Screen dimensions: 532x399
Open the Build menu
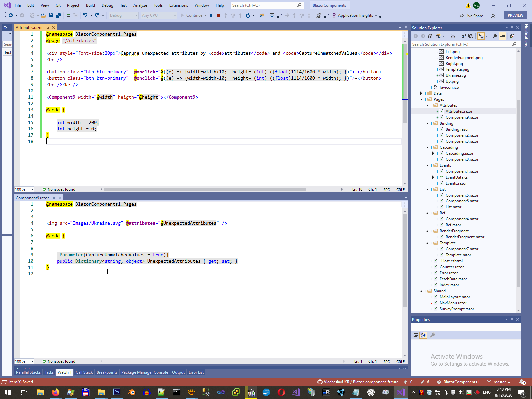(x=90, y=5)
